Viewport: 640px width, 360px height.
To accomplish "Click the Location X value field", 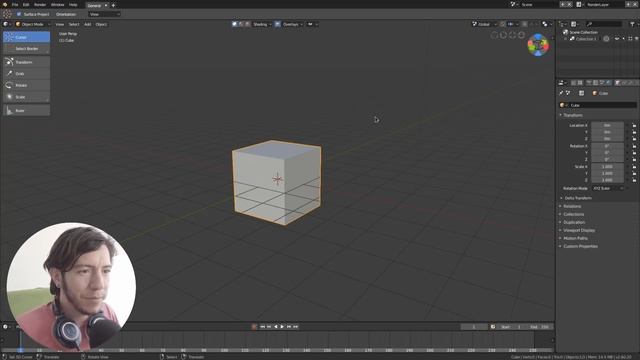I will (x=607, y=125).
